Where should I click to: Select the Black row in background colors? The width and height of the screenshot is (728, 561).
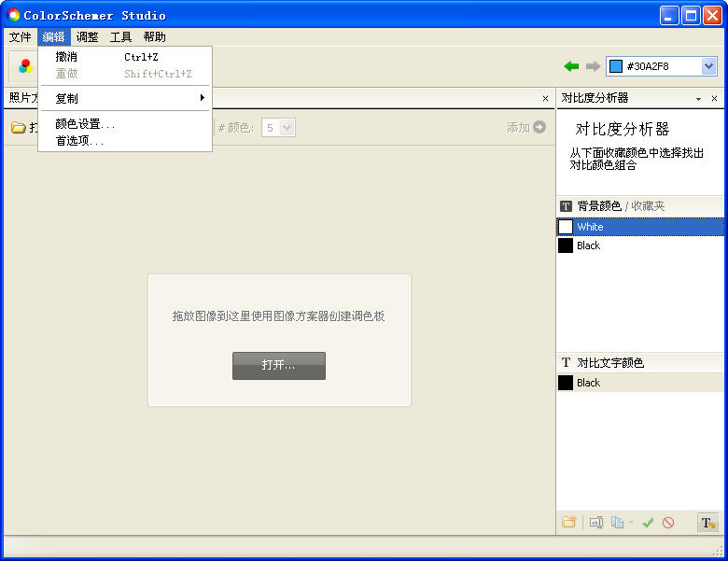click(x=640, y=245)
